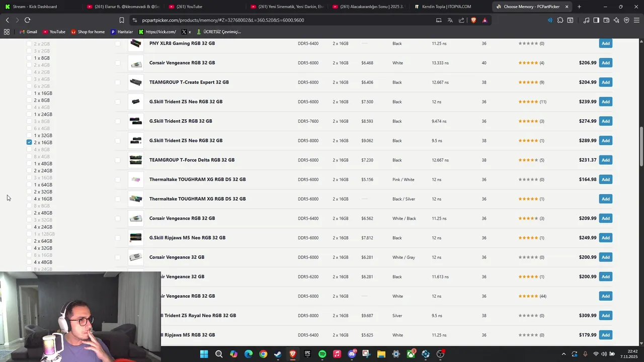The height and width of the screenshot is (362, 644).
Task: Open the browser extensions puzzle icon
Action: pos(560,20)
